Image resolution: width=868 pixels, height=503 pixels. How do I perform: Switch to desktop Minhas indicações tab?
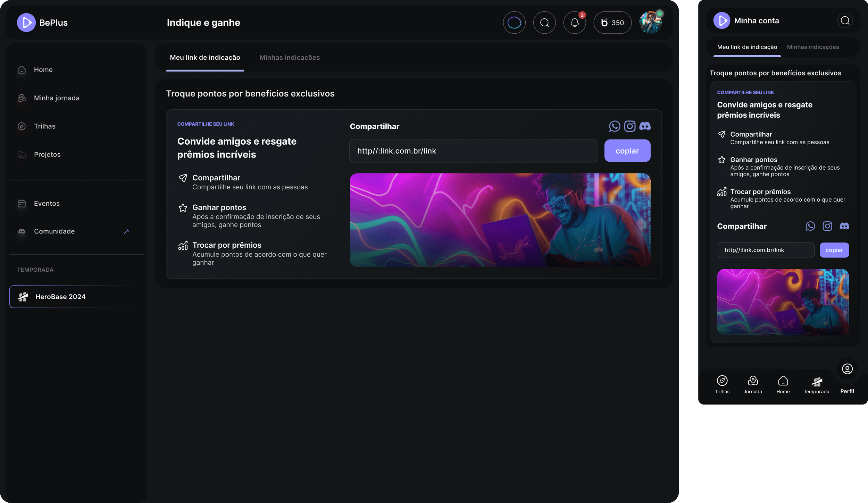click(290, 58)
